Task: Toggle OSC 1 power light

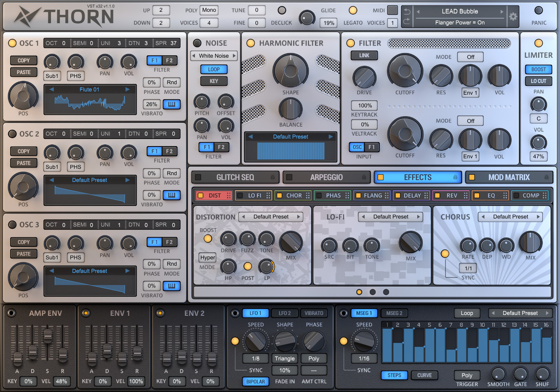Action: coord(12,43)
